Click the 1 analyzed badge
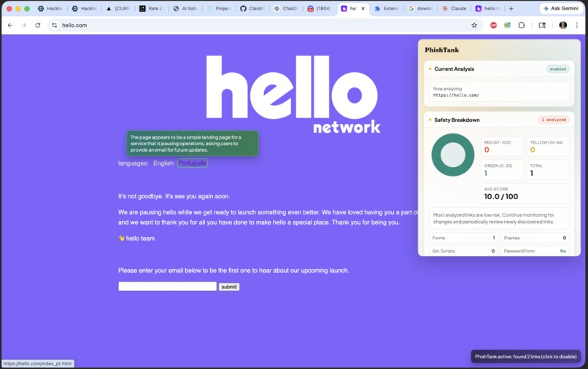 [554, 120]
